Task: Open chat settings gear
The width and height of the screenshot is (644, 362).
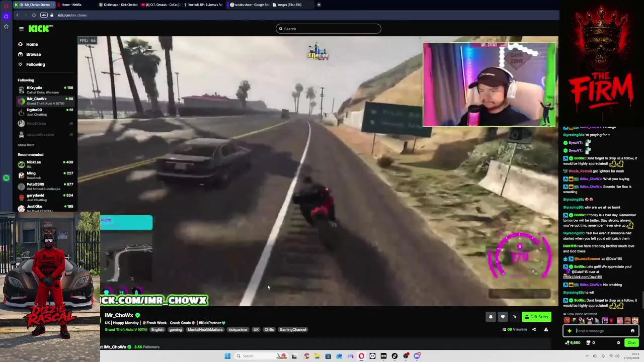Action: pyautogui.click(x=618, y=343)
